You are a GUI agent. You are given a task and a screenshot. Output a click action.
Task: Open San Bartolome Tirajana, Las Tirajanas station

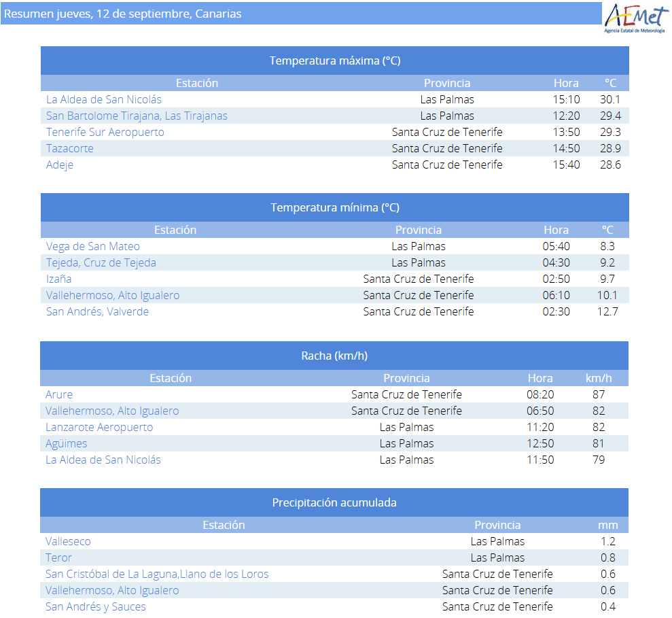(x=137, y=116)
